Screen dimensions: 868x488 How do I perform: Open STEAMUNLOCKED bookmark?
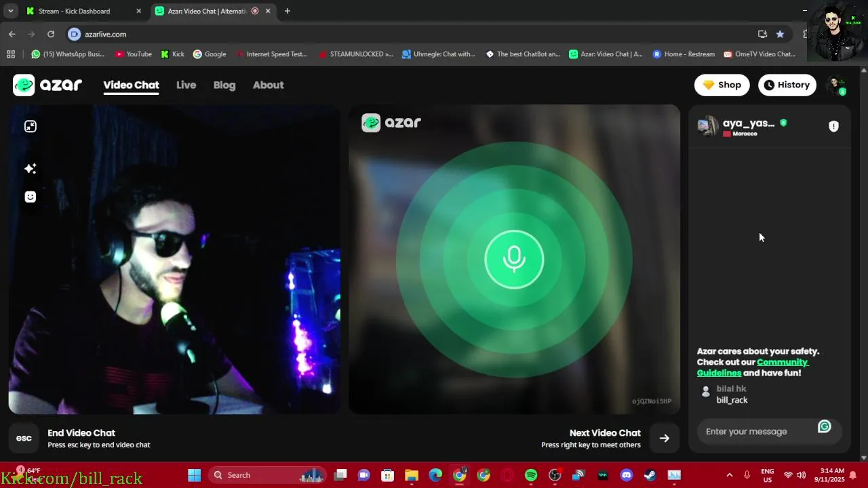click(x=355, y=54)
